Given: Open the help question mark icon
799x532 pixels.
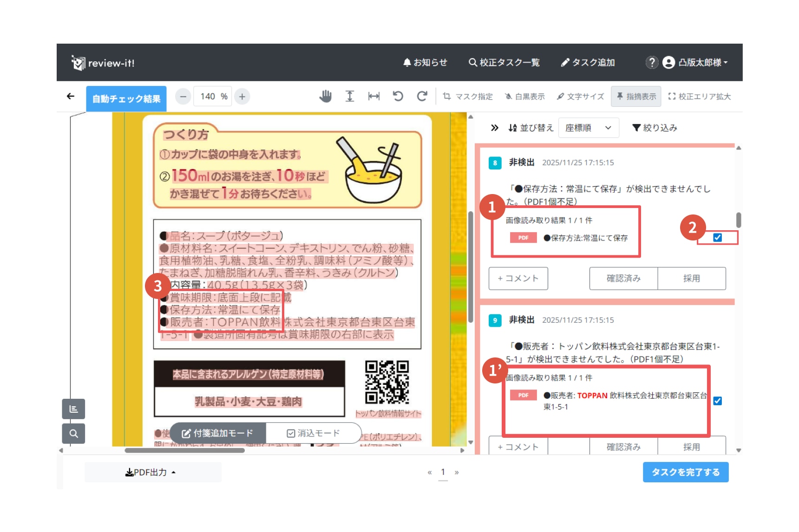Looking at the screenshot, I should 652,62.
